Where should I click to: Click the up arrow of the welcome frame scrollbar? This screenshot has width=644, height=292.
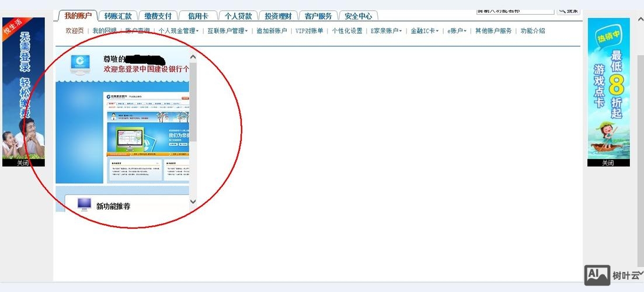[x=193, y=57]
